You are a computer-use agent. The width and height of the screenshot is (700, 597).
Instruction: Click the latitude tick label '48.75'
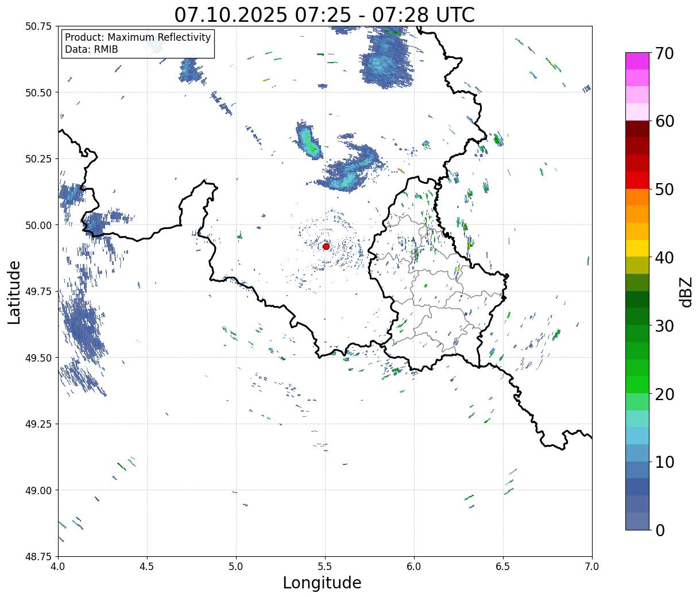pos(38,556)
